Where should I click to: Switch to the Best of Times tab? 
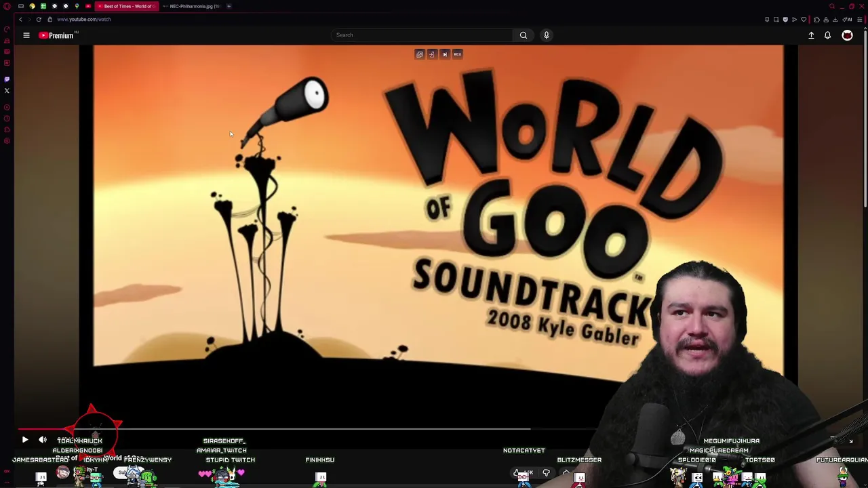coord(126,6)
